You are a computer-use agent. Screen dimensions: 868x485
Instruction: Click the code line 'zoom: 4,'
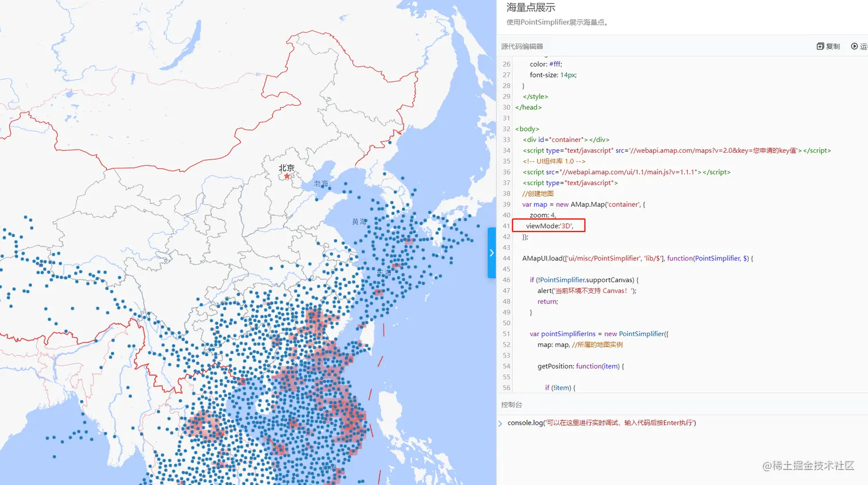543,215
